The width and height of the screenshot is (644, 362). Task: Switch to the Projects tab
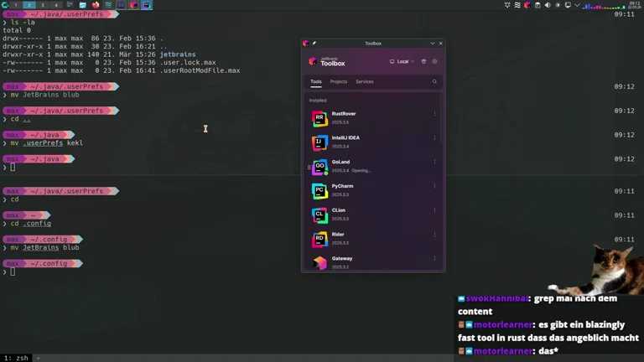pyautogui.click(x=338, y=82)
